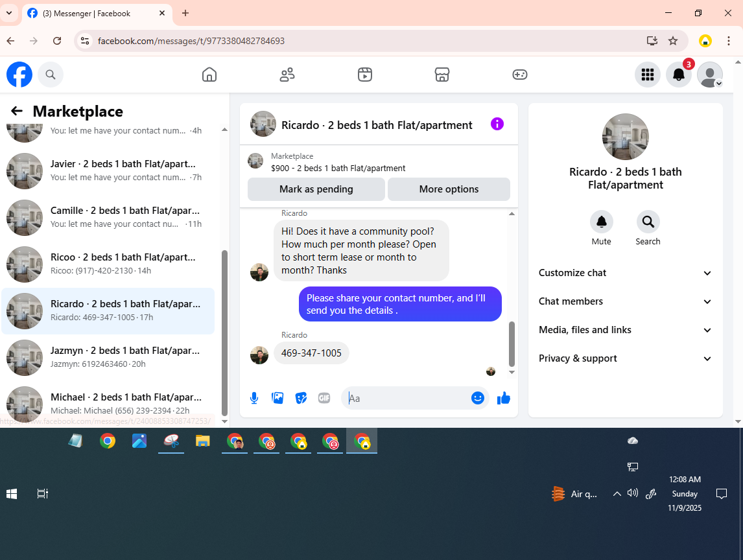Send a thumbs-up like

(503, 398)
